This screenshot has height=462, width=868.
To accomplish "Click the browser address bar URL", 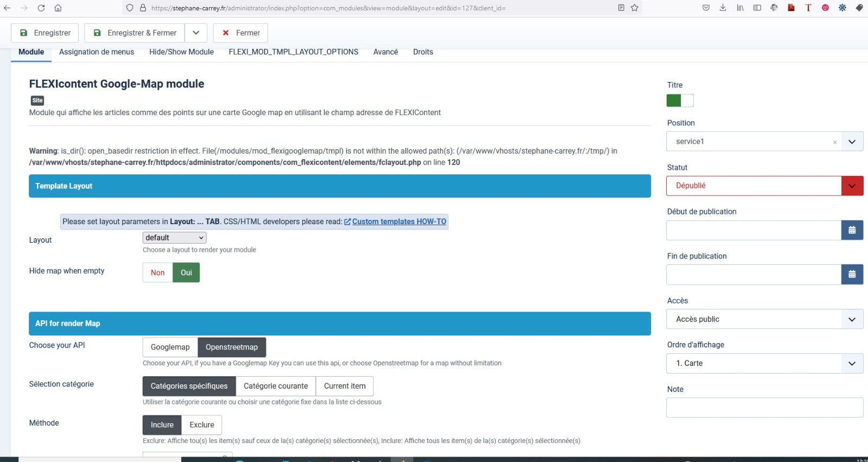I will pyautogui.click(x=328, y=8).
